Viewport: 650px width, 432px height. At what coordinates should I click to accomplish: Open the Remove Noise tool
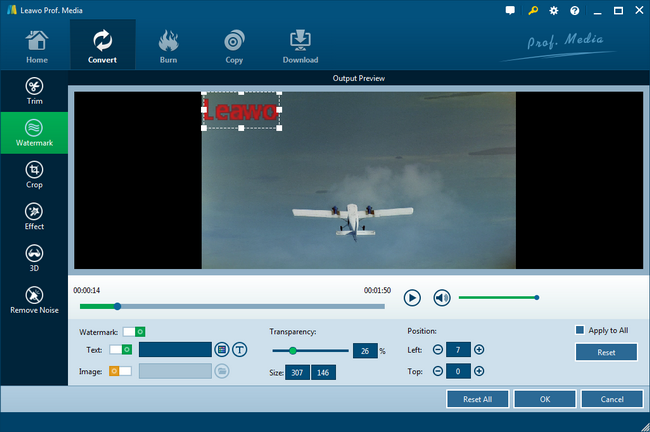click(x=34, y=299)
